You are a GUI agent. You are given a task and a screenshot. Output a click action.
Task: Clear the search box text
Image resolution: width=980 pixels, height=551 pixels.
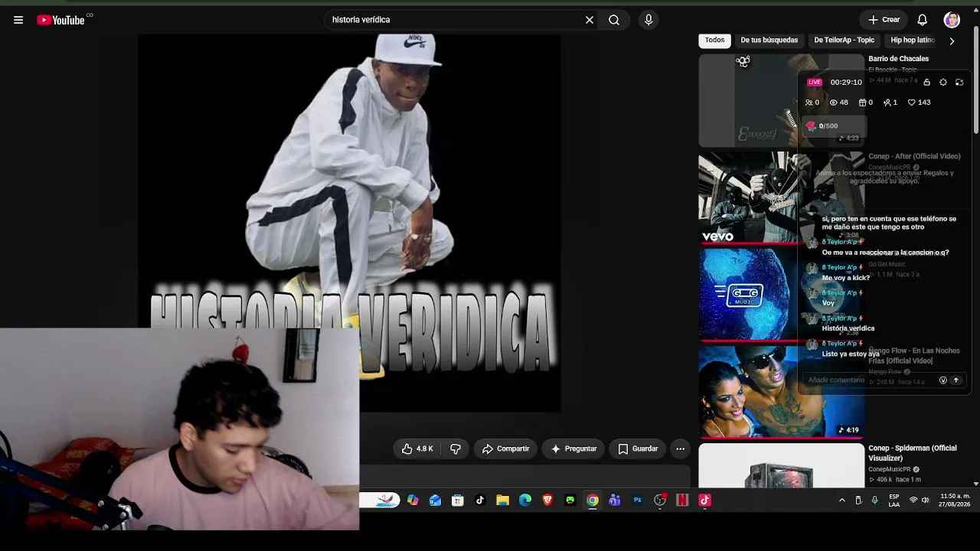coord(590,20)
